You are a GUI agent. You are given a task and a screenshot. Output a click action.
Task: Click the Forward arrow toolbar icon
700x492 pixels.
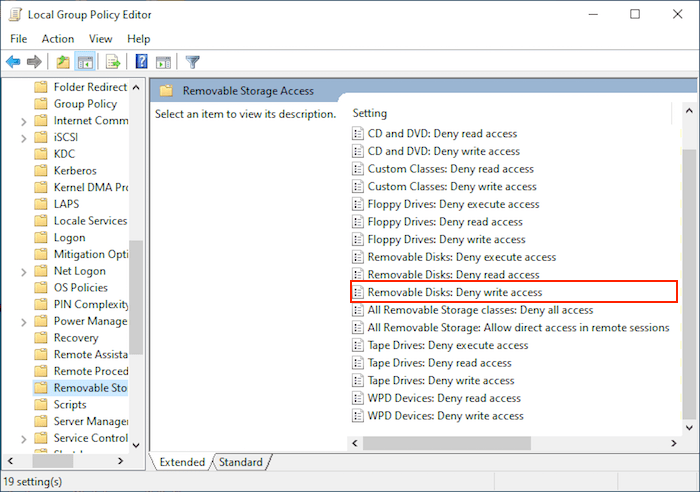tap(34, 62)
